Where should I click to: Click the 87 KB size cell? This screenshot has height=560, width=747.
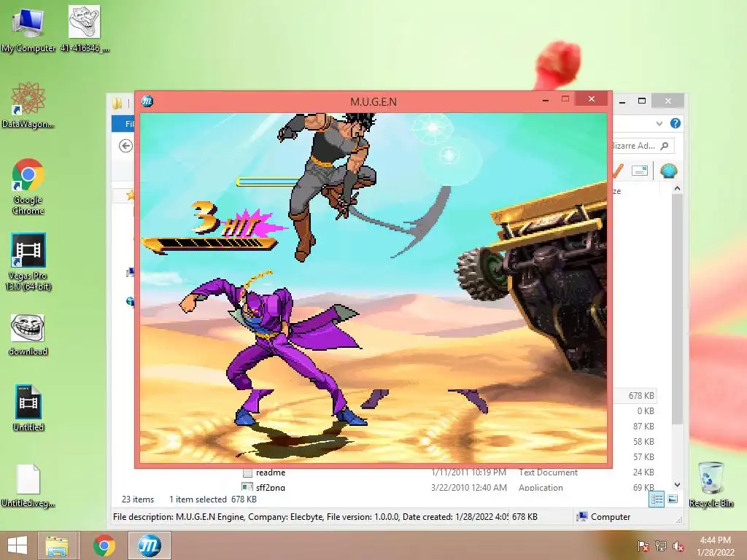[x=643, y=426]
